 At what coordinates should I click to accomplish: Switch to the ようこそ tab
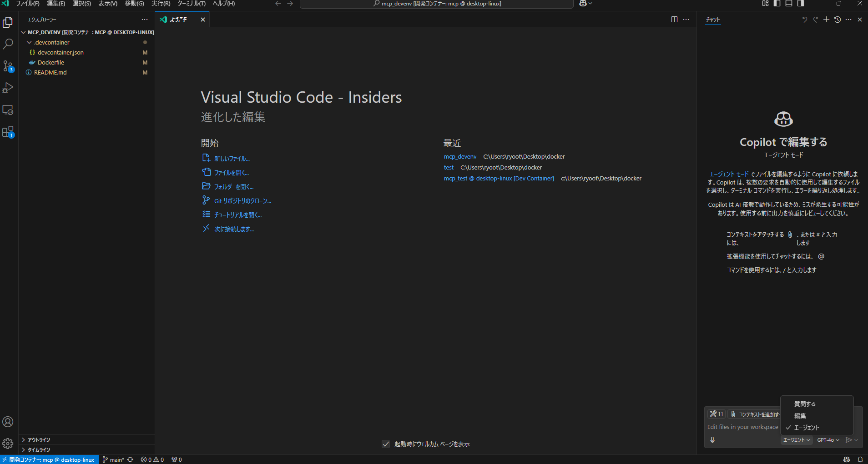point(179,20)
